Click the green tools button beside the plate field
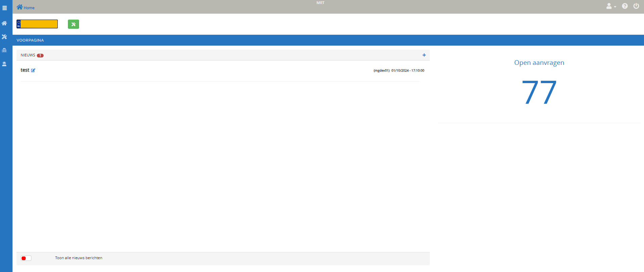 tap(73, 24)
